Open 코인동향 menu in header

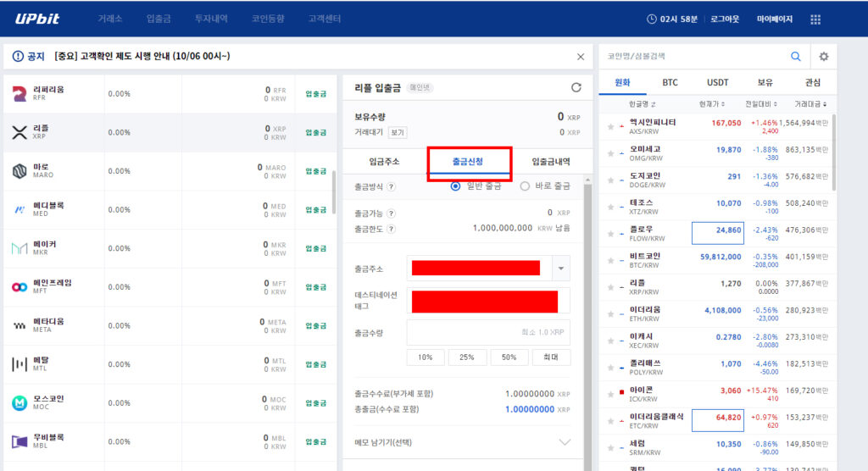coord(268,19)
